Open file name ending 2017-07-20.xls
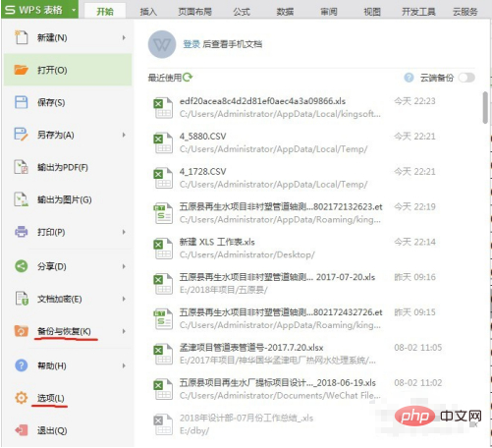The width and height of the screenshot is (492, 448). pyautogui.click(x=277, y=277)
